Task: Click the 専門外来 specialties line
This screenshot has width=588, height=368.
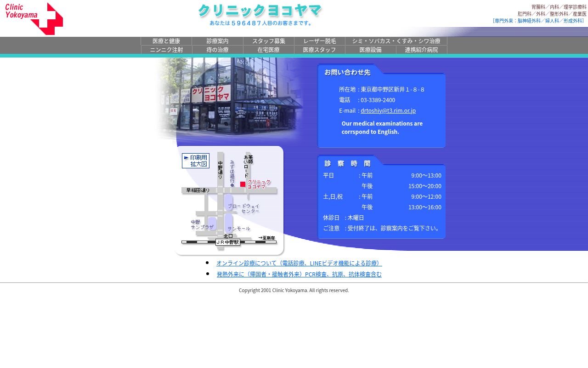Action: 538,21
